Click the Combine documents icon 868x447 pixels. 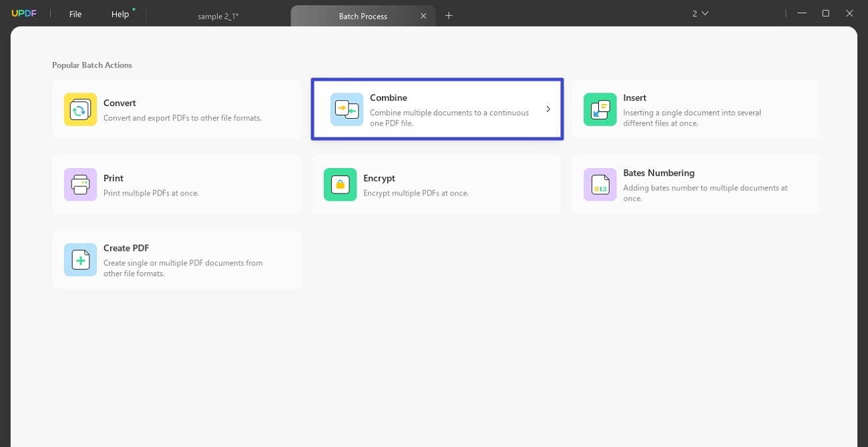(x=347, y=109)
